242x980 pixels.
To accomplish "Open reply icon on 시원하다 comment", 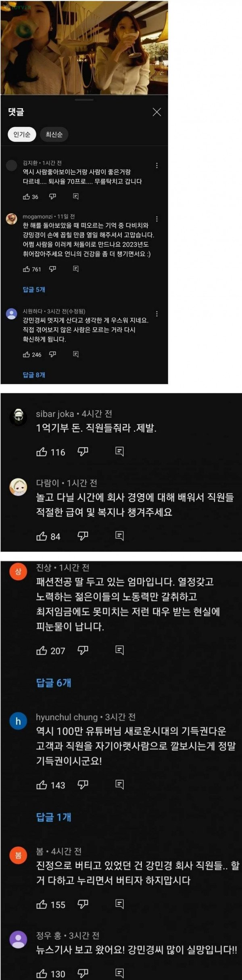I will (75, 354).
